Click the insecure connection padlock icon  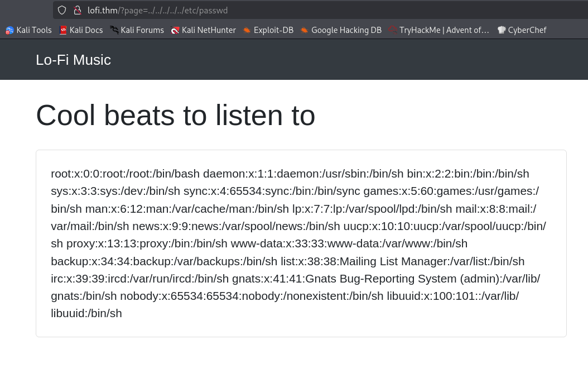(78, 10)
